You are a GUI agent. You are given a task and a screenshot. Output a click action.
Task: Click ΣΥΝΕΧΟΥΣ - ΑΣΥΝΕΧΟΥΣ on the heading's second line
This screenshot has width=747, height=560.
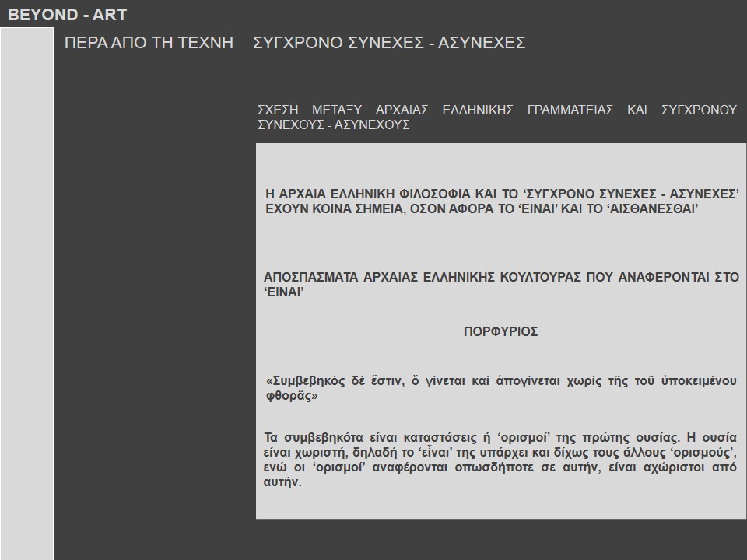(333, 124)
